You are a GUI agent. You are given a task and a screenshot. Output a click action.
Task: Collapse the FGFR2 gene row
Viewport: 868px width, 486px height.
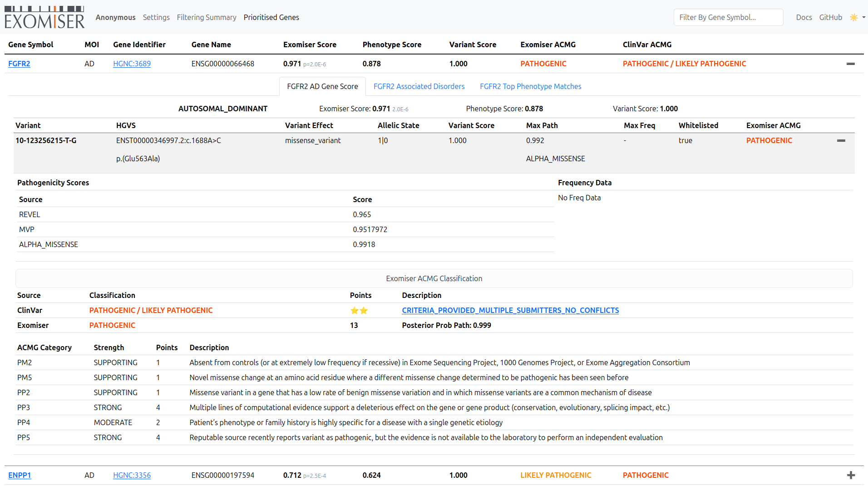click(851, 64)
